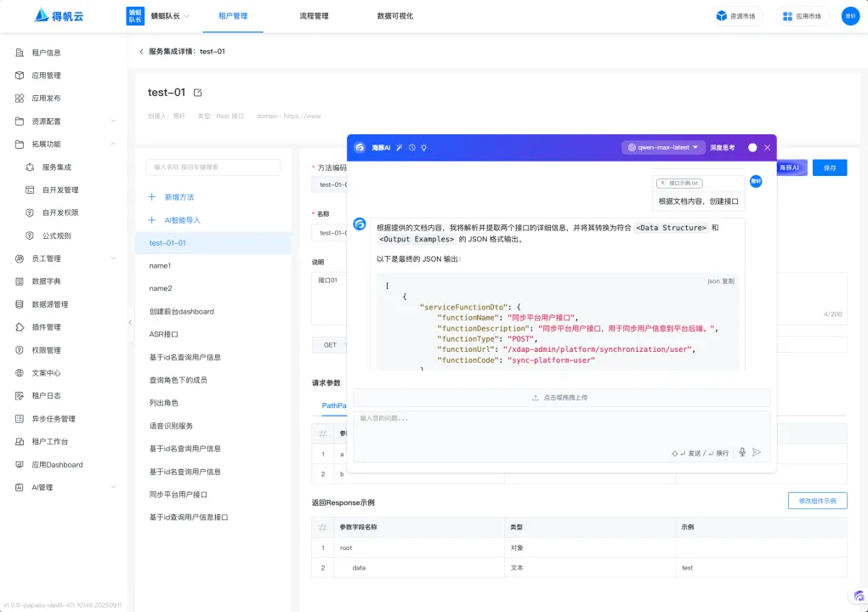Click 点击或拖拽上传 upload area
Viewport: 868px width, 612px height.
(561, 397)
